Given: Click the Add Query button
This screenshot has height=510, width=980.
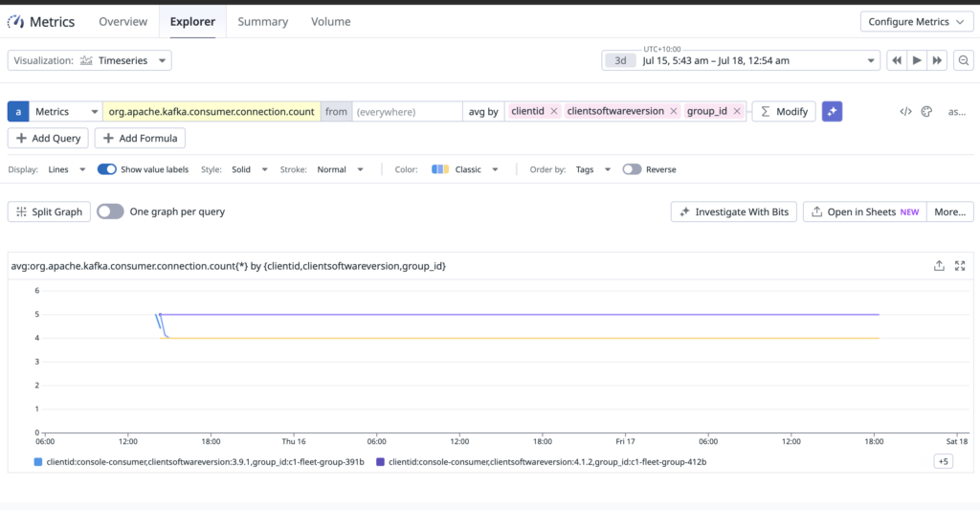Looking at the screenshot, I should click(48, 138).
